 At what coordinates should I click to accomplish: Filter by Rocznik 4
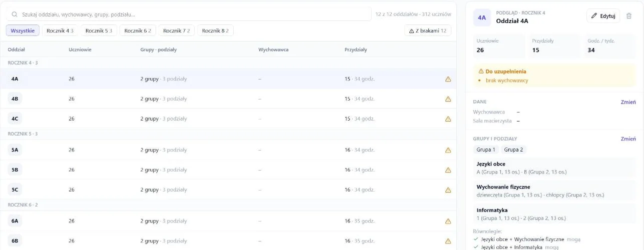point(60,30)
